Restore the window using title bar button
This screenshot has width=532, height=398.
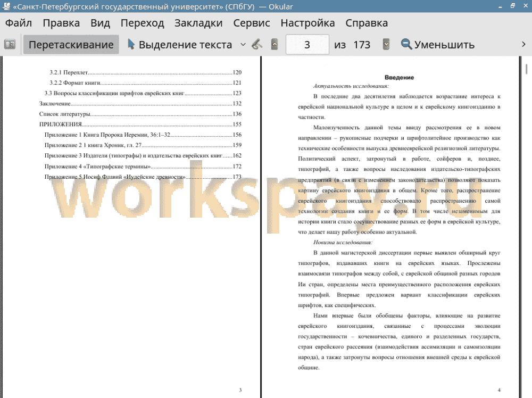(x=513, y=6)
